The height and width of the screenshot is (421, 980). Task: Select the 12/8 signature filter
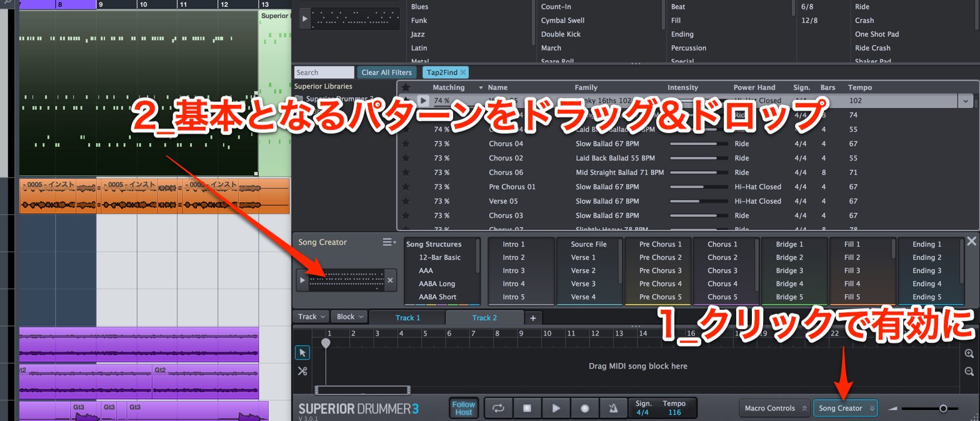809,21
